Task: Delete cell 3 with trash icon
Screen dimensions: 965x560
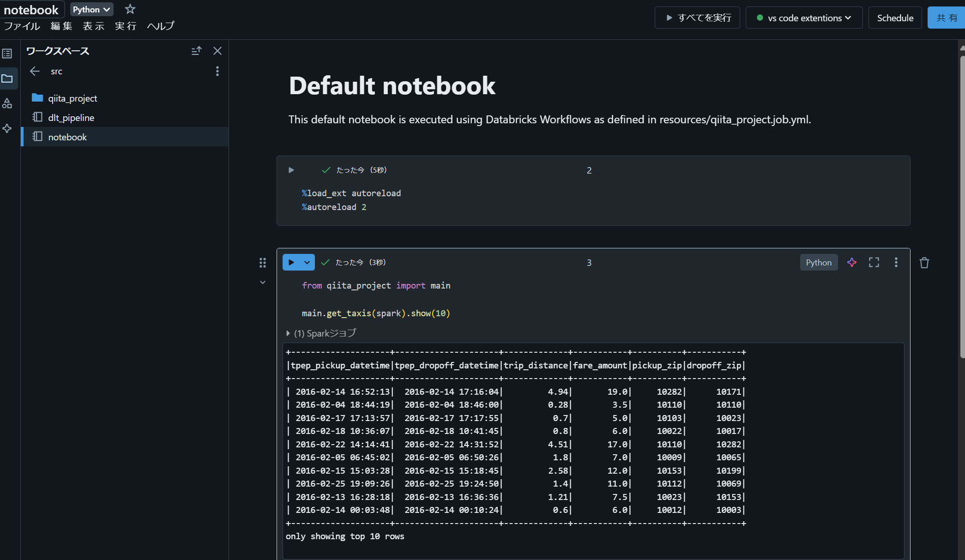Action: [x=924, y=263]
